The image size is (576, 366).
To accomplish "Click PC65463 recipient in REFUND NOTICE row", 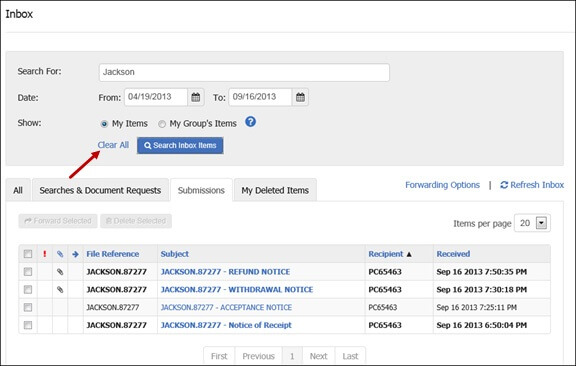I will pos(385,272).
